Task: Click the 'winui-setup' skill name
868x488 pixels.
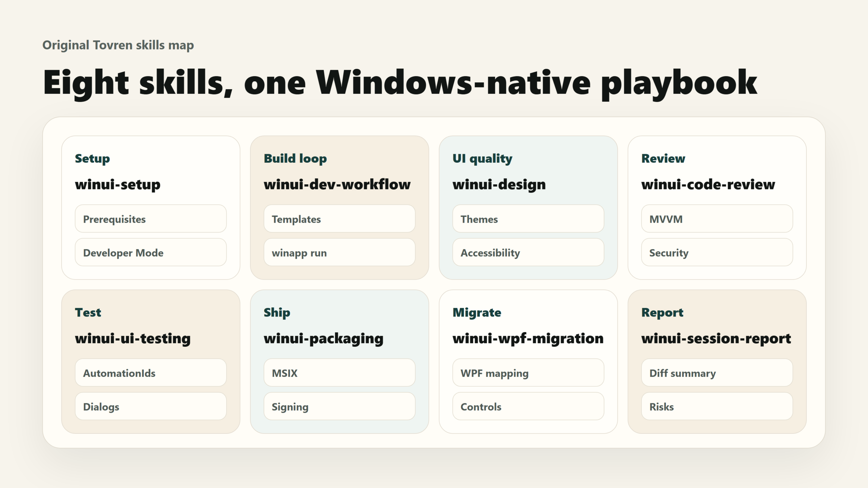Action: click(x=118, y=185)
